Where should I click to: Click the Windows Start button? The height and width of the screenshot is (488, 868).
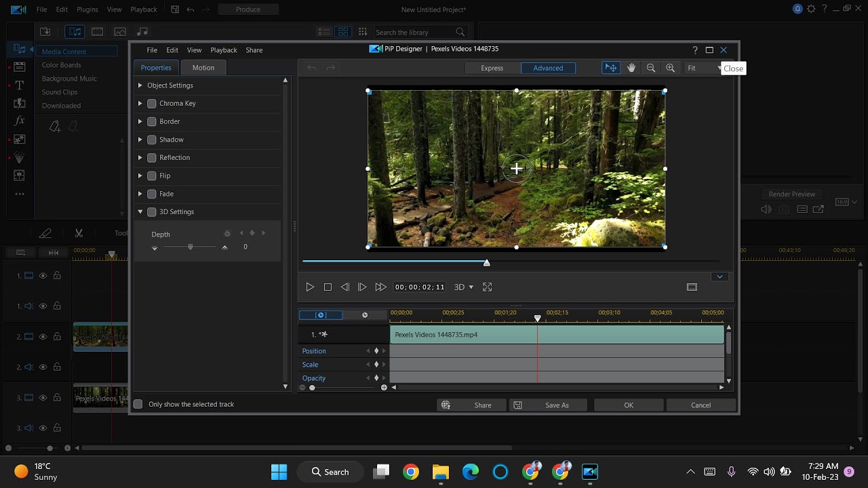click(279, 472)
